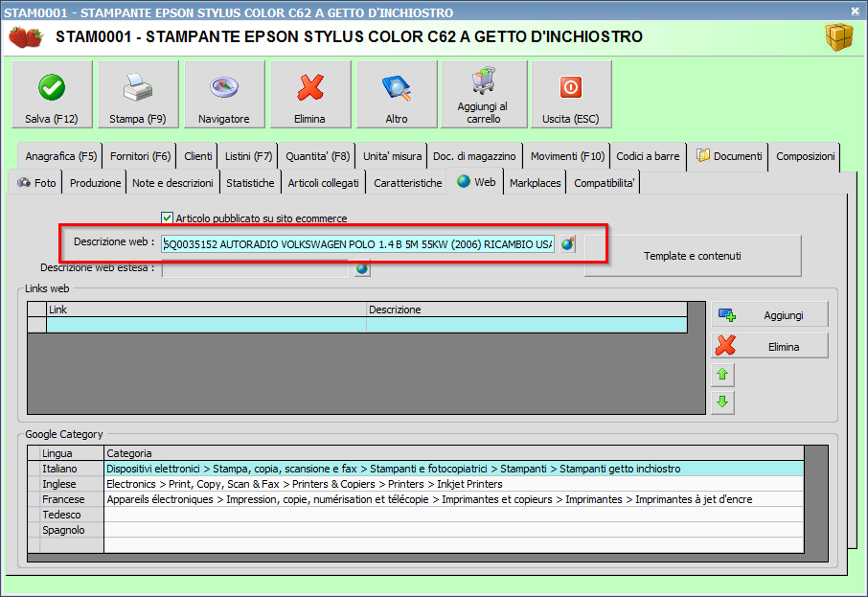
Task: Click the Elimina red X toolbar button
Action: 310,95
